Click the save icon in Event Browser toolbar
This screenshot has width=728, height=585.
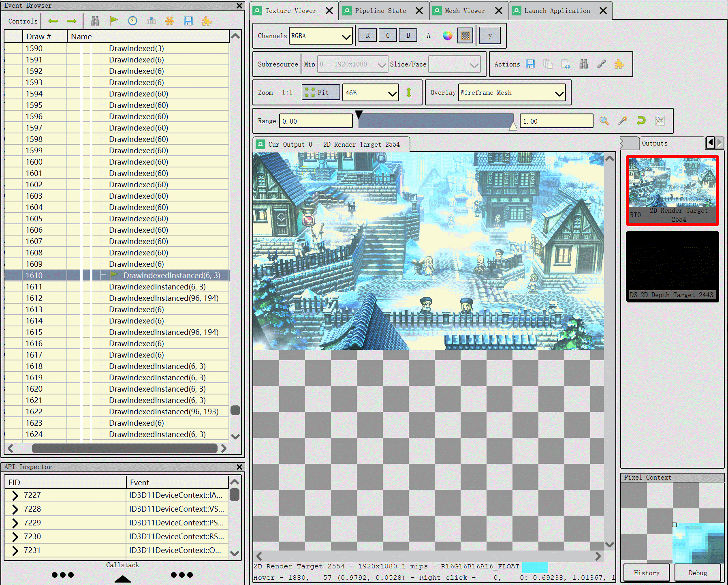pyautogui.click(x=188, y=21)
